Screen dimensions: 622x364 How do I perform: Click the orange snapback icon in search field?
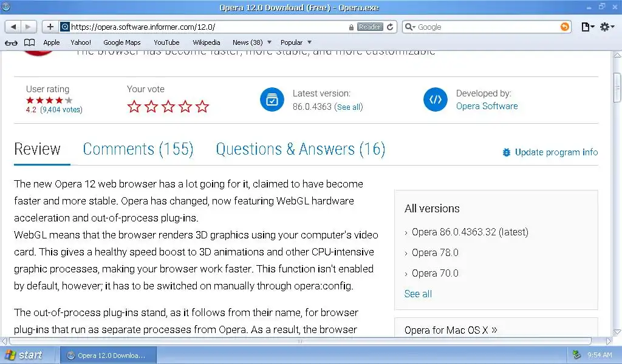tap(564, 27)
